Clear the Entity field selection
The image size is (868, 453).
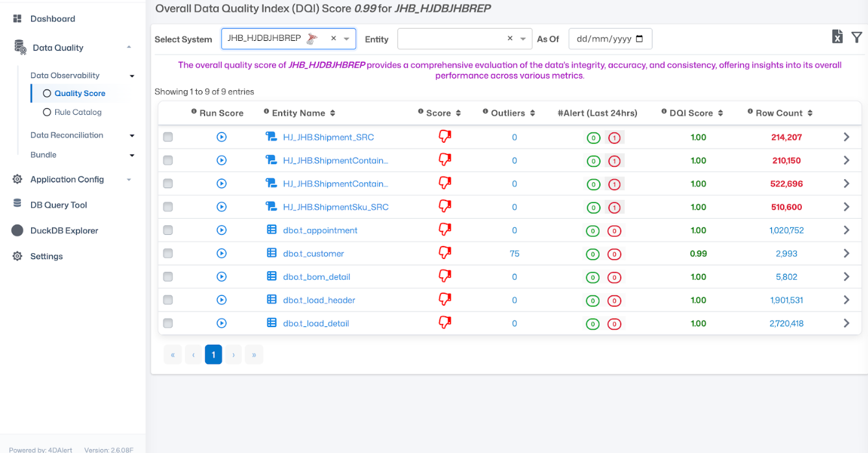pyautogui.click(x=510, y=38)
